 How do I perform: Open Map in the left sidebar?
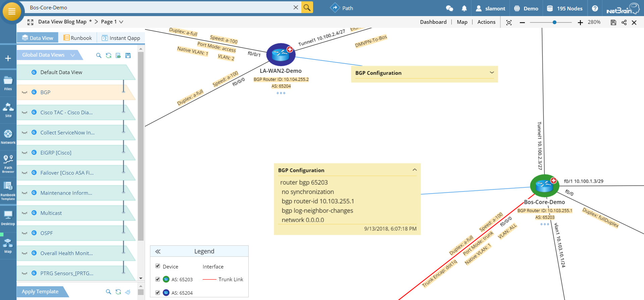click(x=8, y=246)
